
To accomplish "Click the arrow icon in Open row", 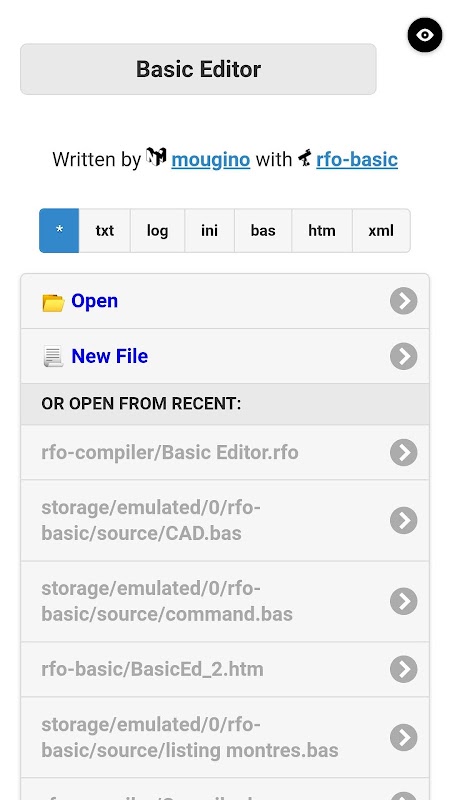I will (404, 301).
